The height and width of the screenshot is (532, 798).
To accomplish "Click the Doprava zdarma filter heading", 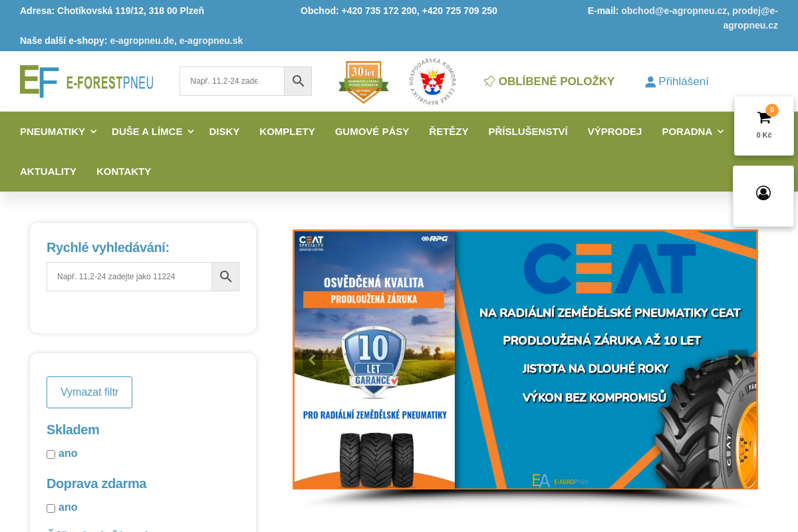I will [96, 483].
